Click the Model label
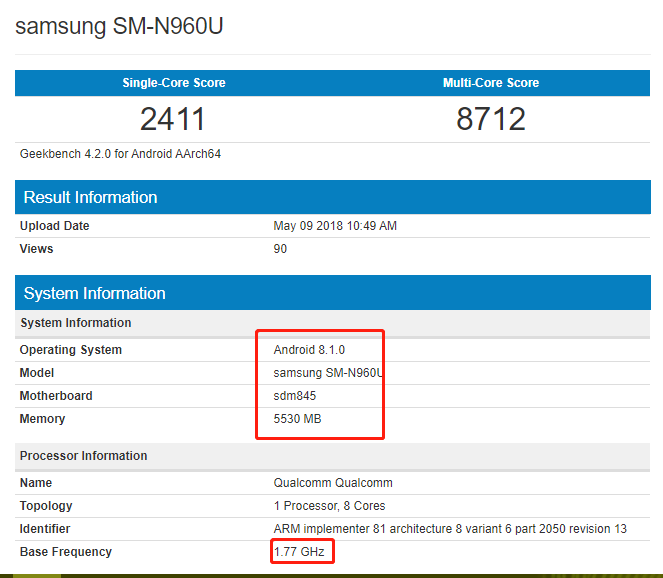663x578 pixels. pos(37,373)
